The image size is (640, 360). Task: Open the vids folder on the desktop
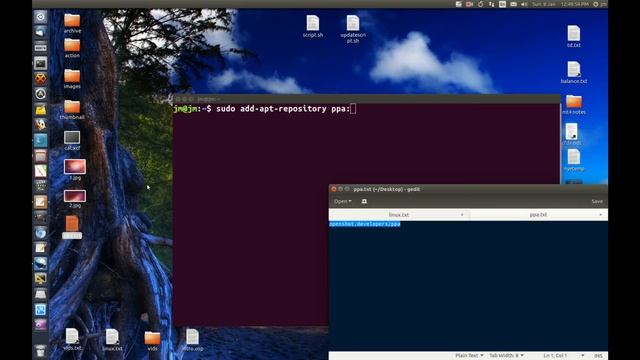tap(152, 341)
